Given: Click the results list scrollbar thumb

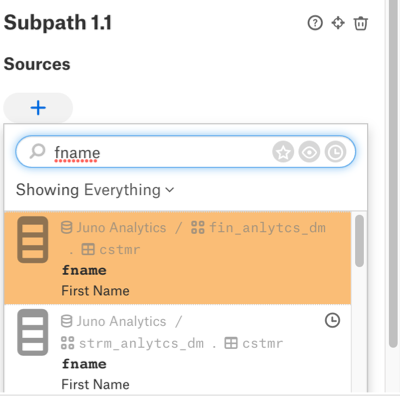Looking at the screenshot, I should point(359,241).
